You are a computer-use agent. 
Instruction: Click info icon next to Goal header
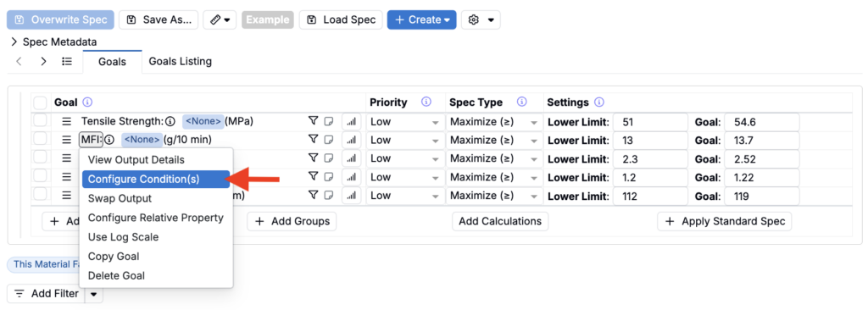pos(87,102)
